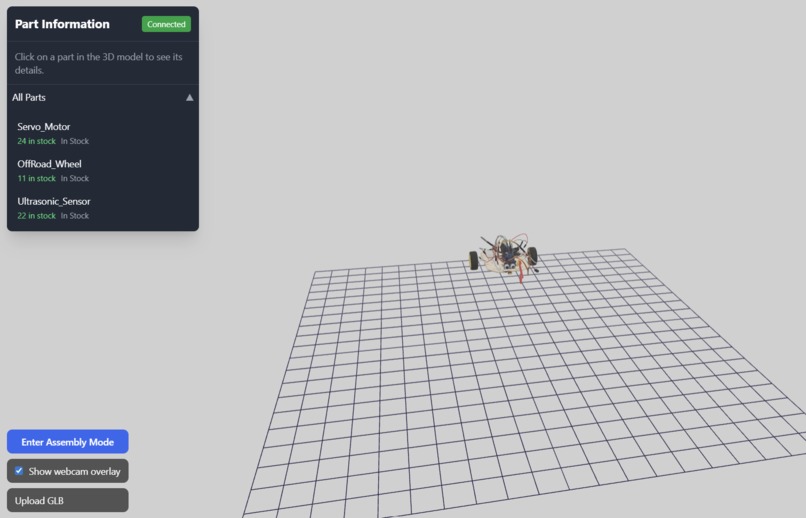This screenshot has width=806, height=518.
Task: Click Enter Assembly Mode button
Action: click(68, 442)
